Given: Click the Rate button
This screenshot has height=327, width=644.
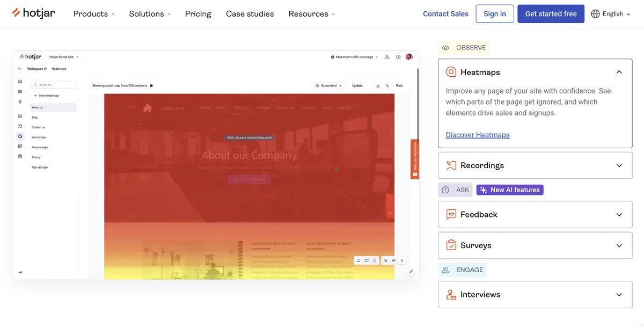Looking at the screenshot, I should [399, 85].
